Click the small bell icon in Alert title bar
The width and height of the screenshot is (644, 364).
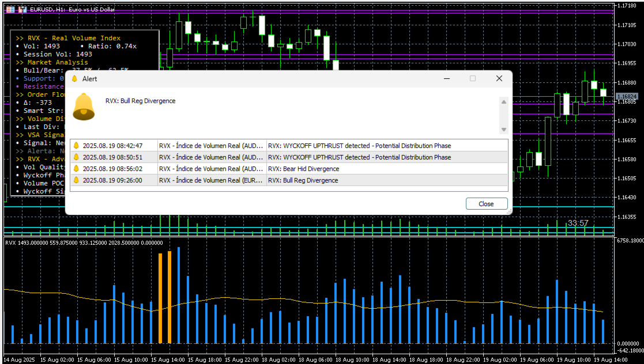75,79
